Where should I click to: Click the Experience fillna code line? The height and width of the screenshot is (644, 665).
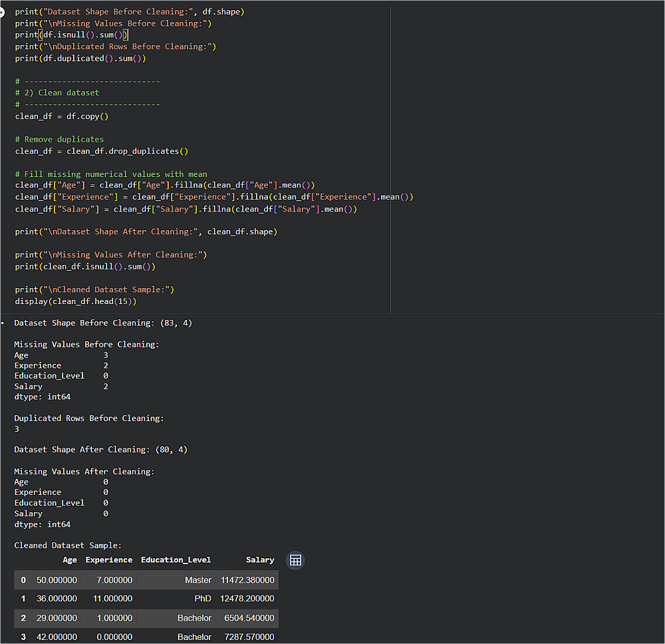[x=214, y=197]
